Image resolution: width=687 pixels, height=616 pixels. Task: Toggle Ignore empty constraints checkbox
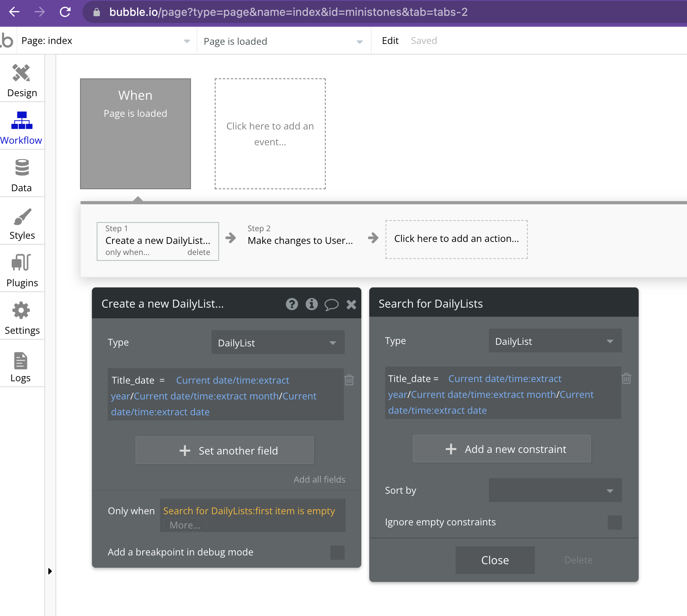pyautogui.click(x=615, y=522)
